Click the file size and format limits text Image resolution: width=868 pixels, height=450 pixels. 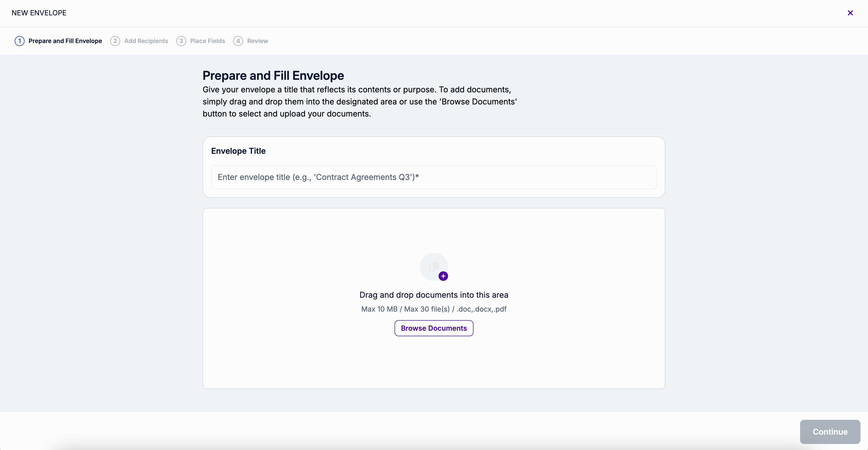[433, 309]
